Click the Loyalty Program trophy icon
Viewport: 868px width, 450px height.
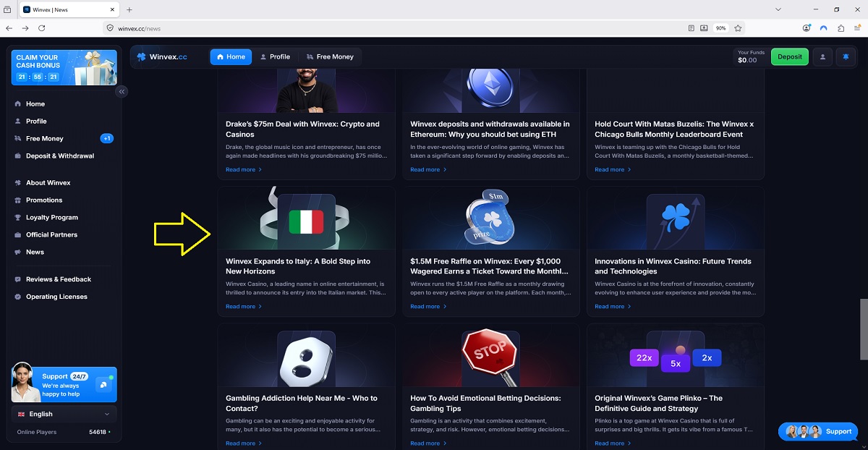click(x=19, y=217)
